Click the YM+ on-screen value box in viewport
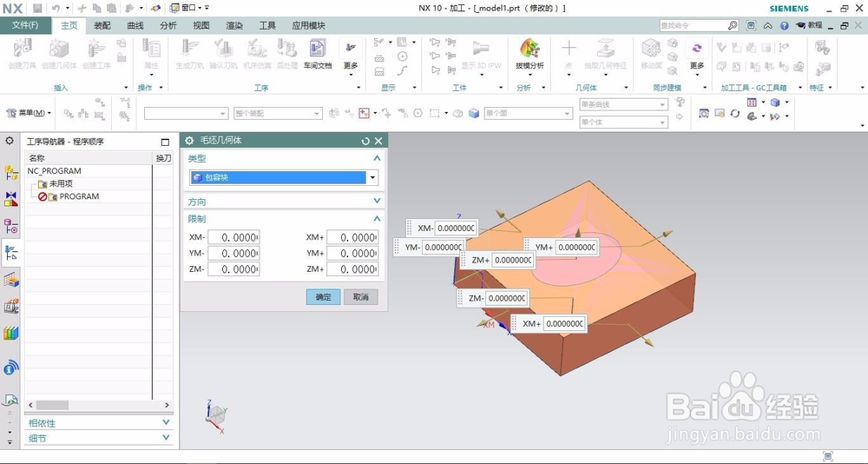Viewport: 868px width, 464px height. coord(576,248)
